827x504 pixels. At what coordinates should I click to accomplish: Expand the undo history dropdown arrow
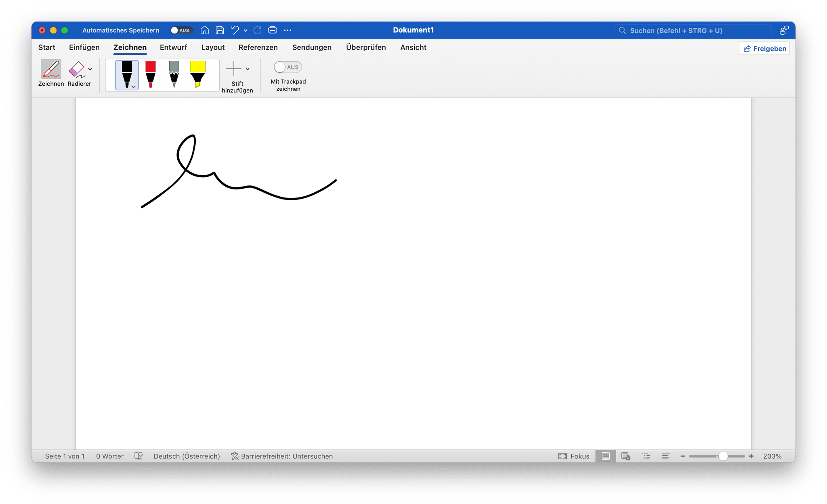coord(246,30)
